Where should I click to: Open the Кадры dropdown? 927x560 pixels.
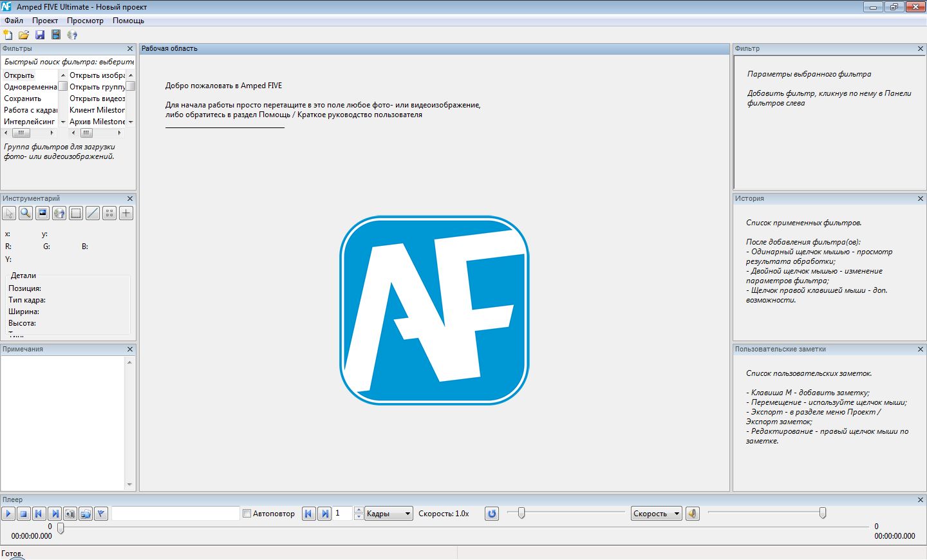(x=389, y=514)
